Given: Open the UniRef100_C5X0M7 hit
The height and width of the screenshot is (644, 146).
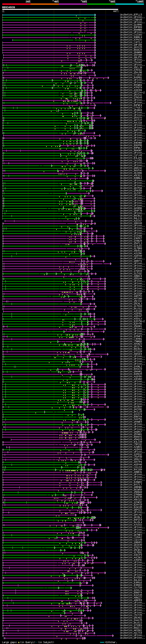Looking at the screenshot, I should (131, 63).
